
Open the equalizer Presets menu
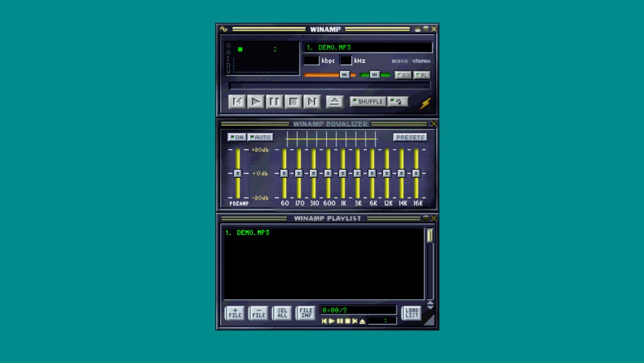point(410,137)
